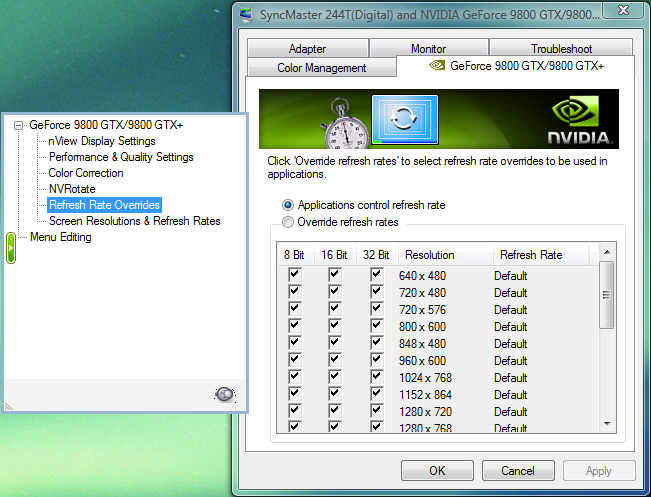Viewport: 651px width, 497px height.
Task: Click the list scrollbar up arrow
Action: pos(607,252)
